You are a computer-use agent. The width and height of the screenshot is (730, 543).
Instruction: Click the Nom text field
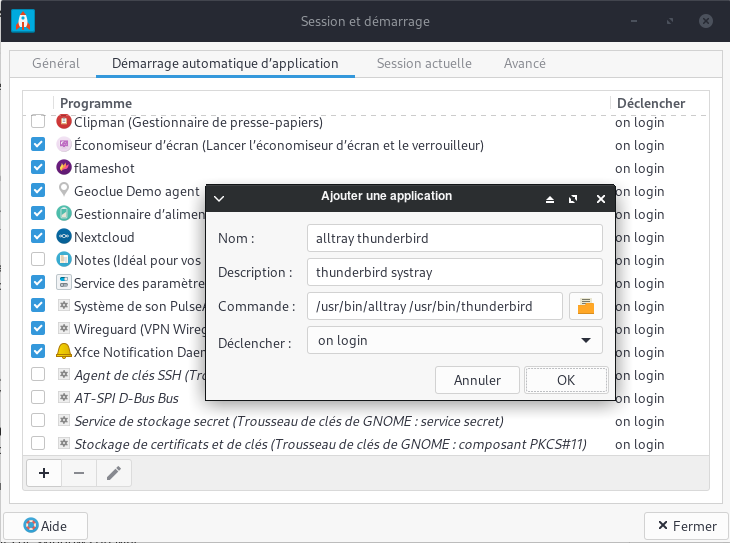coord(454,238)
